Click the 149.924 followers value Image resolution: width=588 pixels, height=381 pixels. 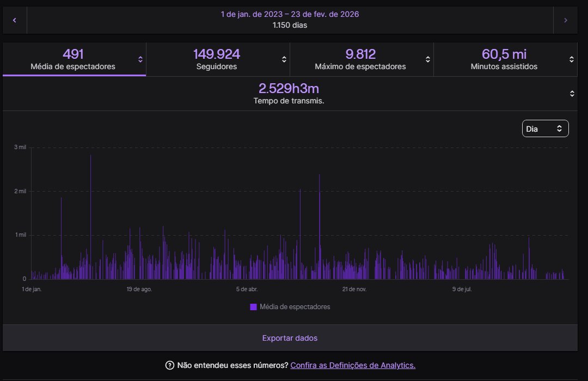[216, 54]
